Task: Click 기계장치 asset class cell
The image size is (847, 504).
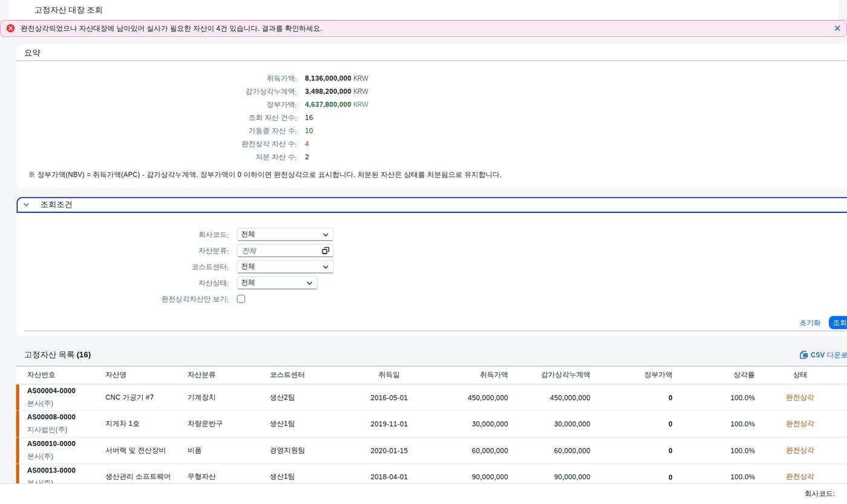Action: [x=201, y=398]
